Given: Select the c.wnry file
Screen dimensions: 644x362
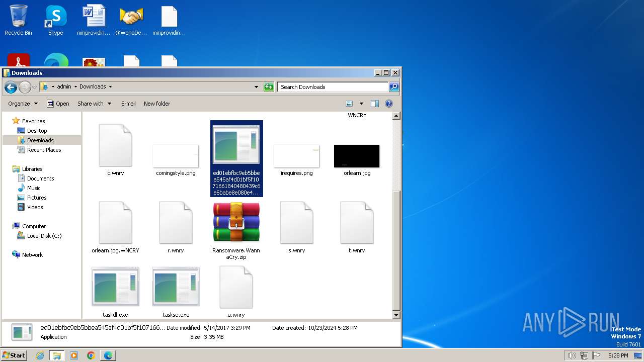Looking at the screenshot, I should click(115, 150).
